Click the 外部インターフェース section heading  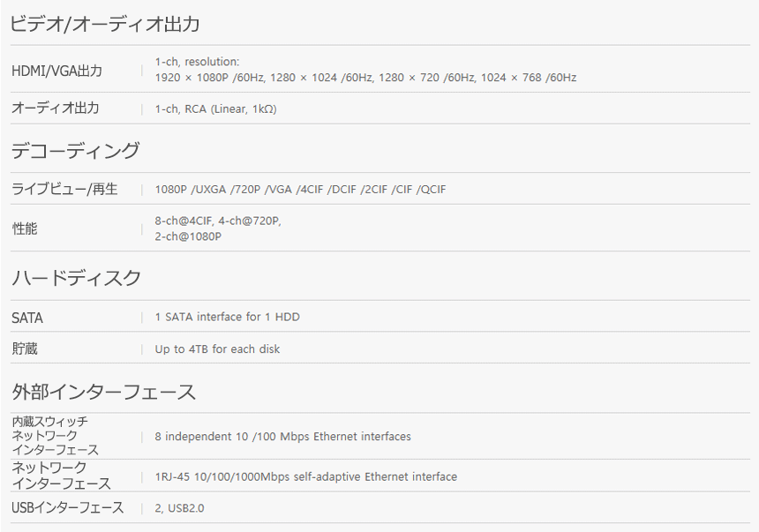pos(103,392)
